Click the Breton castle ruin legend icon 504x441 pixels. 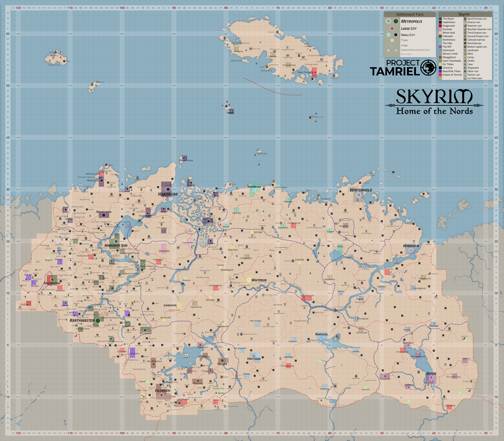point(465,47)
